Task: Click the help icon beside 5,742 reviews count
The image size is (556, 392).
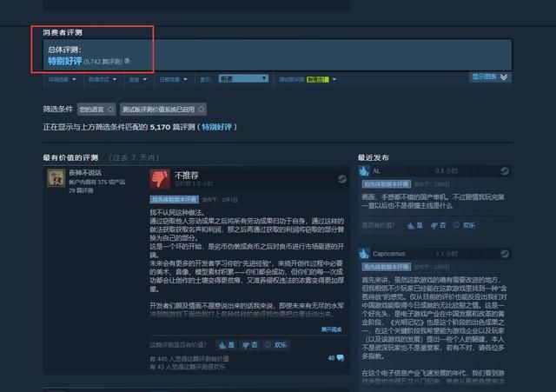Action: coord(128,61)
